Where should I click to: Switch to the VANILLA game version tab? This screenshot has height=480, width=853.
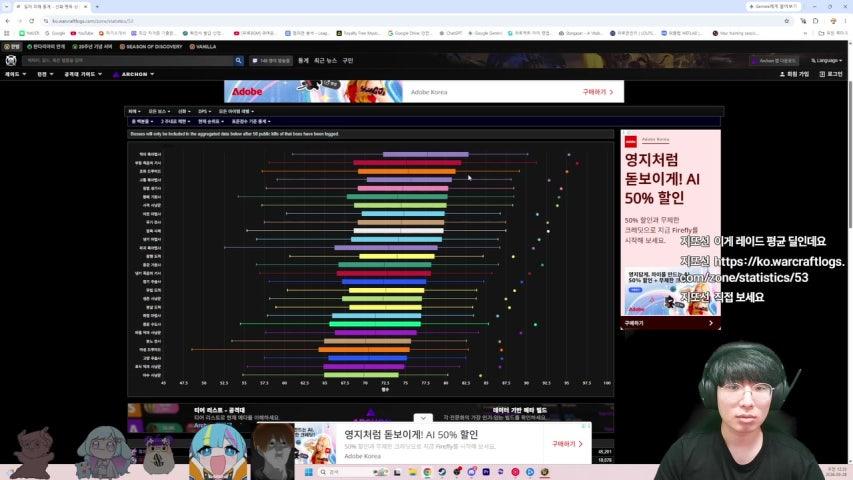[203, 47]
